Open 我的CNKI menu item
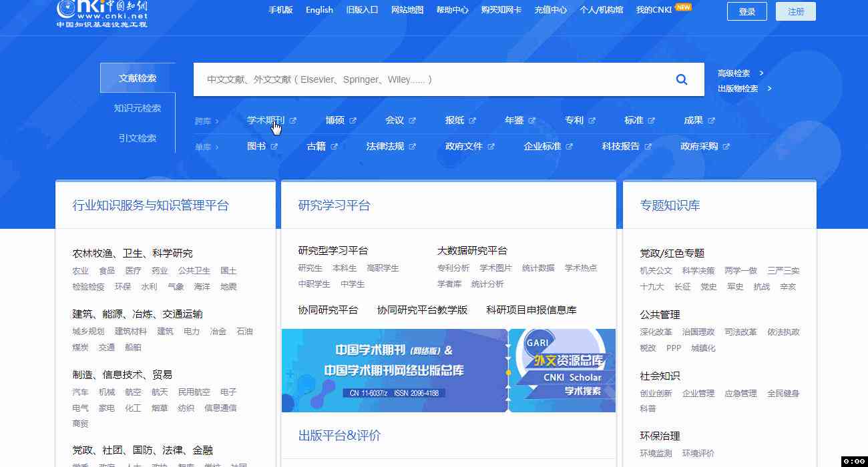 (x=654, y=10)
